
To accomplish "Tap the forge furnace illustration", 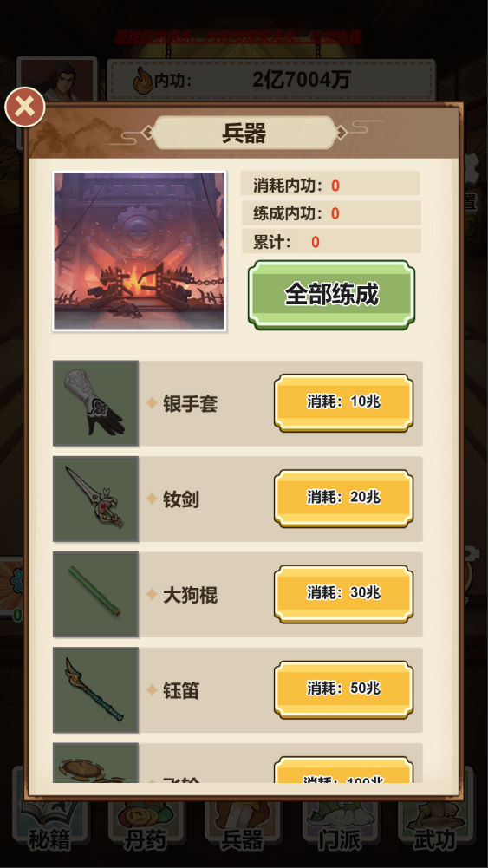I will coord(140,251).
